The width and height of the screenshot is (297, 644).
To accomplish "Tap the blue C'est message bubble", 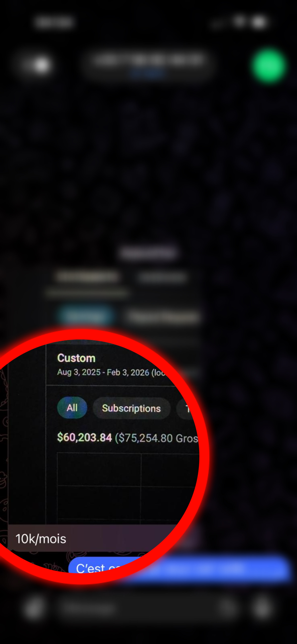I will pyautogui.click(x=179, y=568).
